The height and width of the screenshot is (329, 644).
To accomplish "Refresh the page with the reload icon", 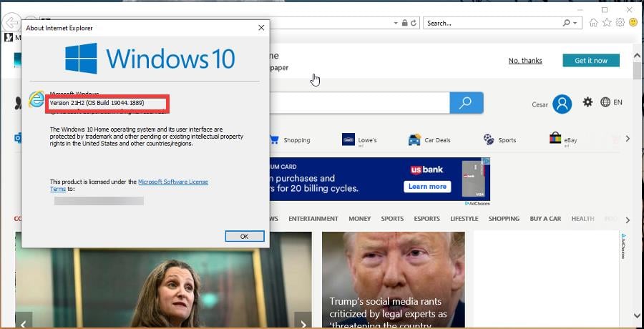I will click(414, 23).
